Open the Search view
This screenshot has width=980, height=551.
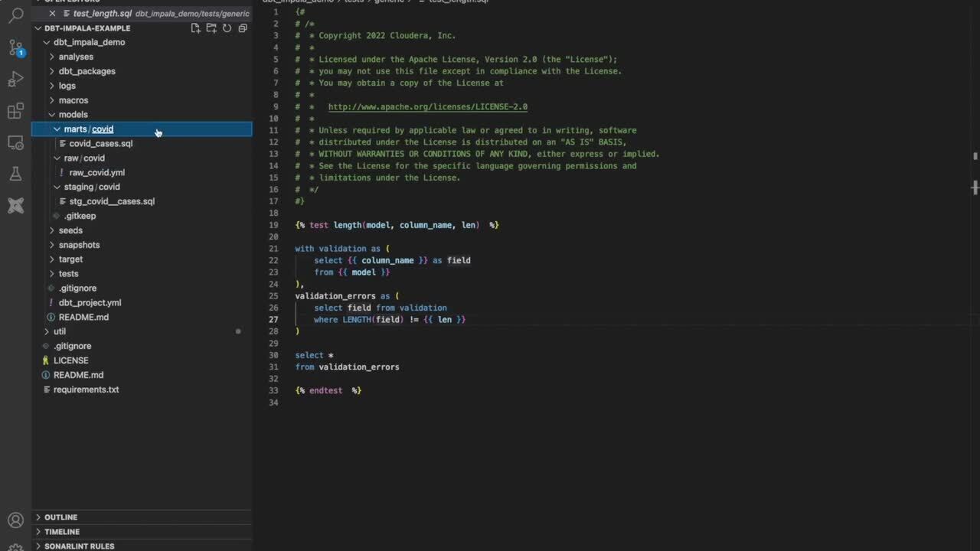[x=15, y=15]
